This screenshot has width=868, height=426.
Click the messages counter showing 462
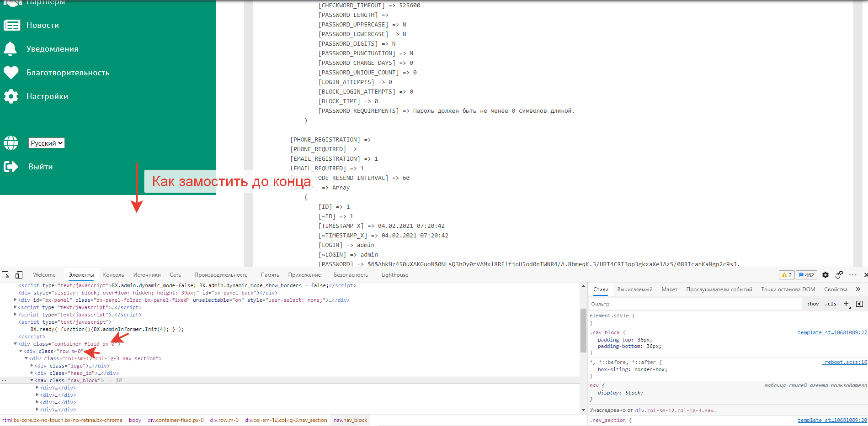806,275
